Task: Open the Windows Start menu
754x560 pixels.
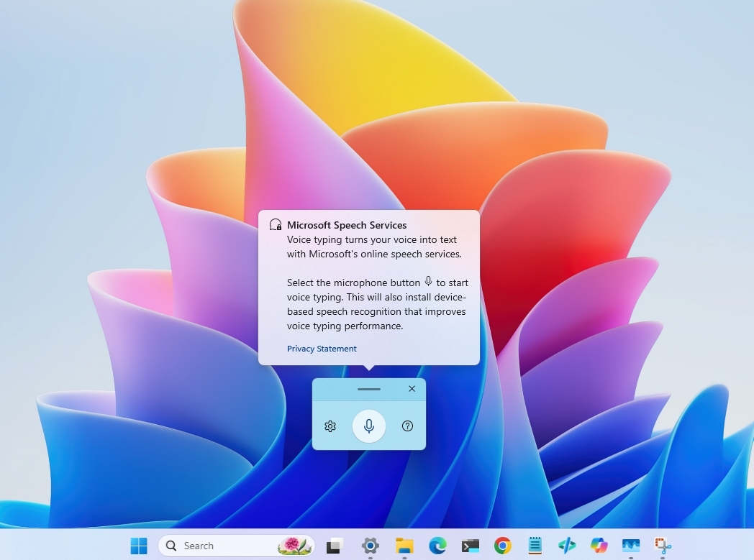Action: tap(139, 546)
